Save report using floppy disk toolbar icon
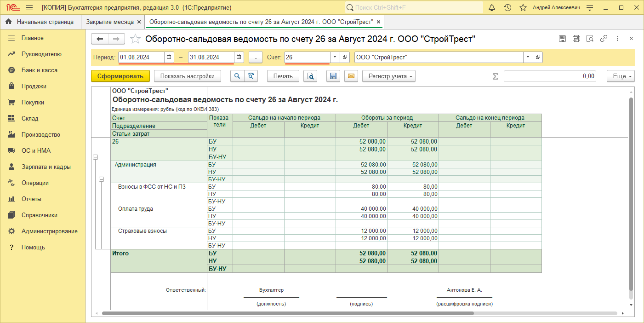Viewport: 644px width, 323px height. 333,76
